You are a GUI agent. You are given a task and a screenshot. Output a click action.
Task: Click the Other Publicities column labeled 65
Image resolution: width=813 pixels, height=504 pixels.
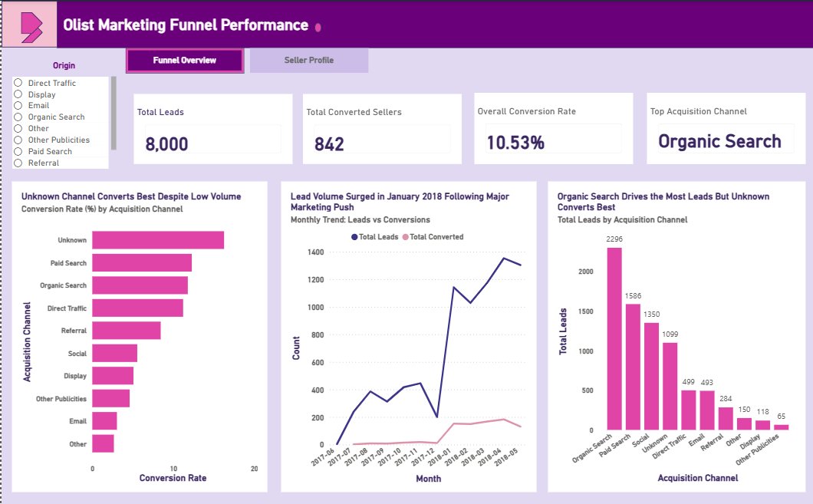coord(782,427)
